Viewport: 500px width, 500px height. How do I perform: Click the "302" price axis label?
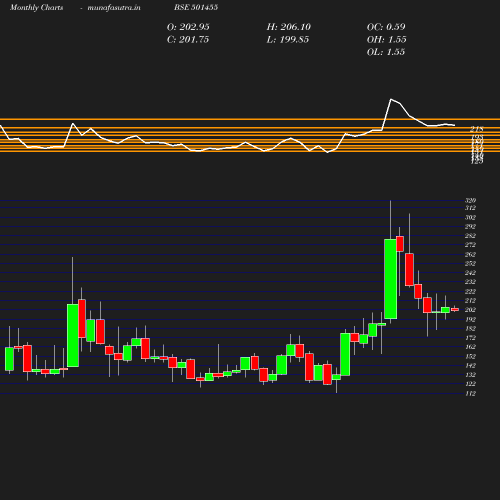click(470, 218)
